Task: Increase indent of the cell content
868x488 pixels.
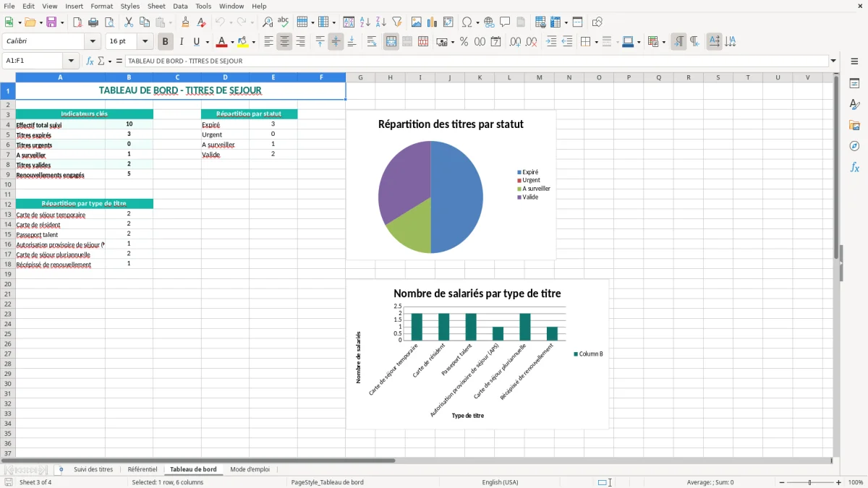Action: (x=551, y=42)
